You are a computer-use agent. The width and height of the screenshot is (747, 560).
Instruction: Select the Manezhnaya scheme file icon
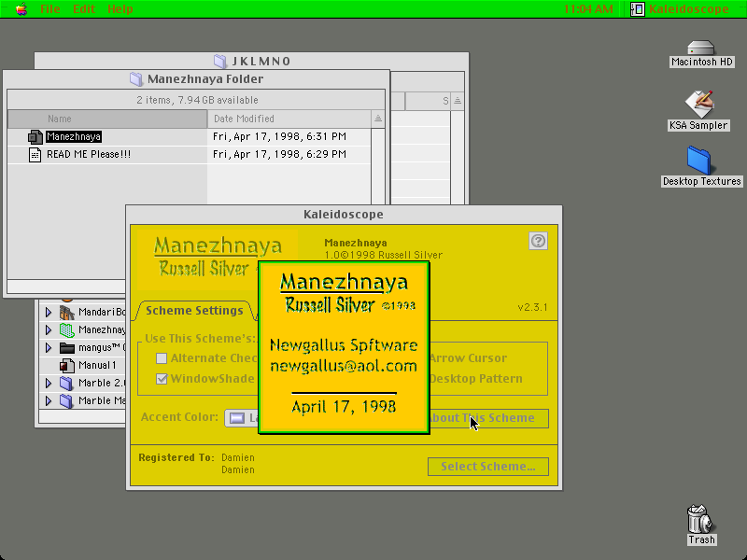[35, 137]
